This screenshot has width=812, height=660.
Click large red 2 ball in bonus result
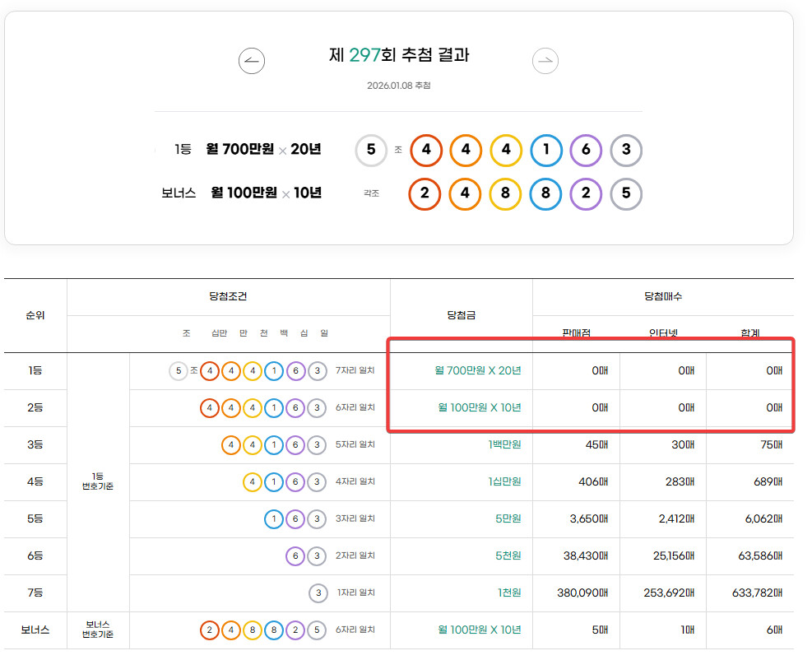[x=425, y=193]
